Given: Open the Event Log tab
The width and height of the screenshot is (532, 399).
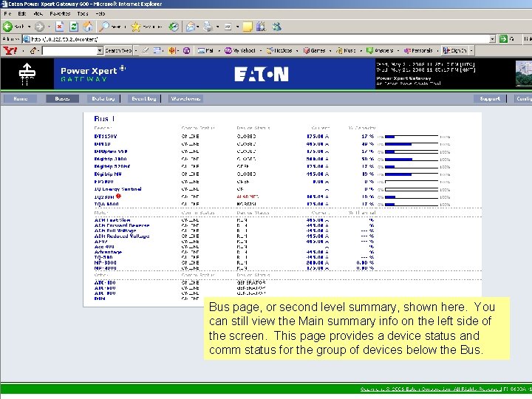Looking at the screenshot, I should click(x=144, y=99).
